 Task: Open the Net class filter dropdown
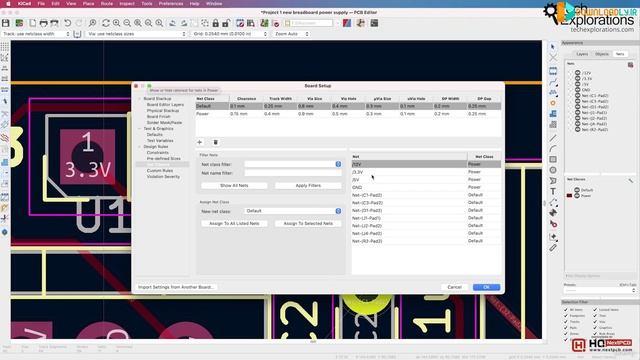coord(293,164)
